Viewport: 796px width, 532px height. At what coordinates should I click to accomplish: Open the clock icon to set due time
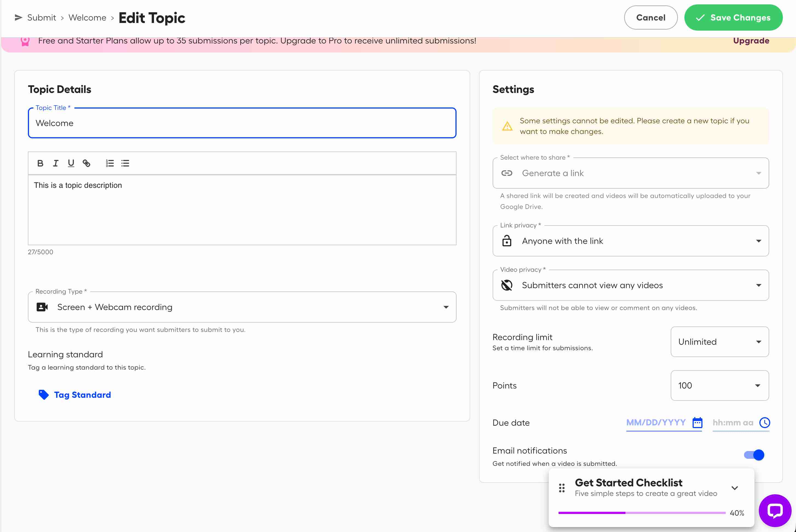click(x=765, y=422)
